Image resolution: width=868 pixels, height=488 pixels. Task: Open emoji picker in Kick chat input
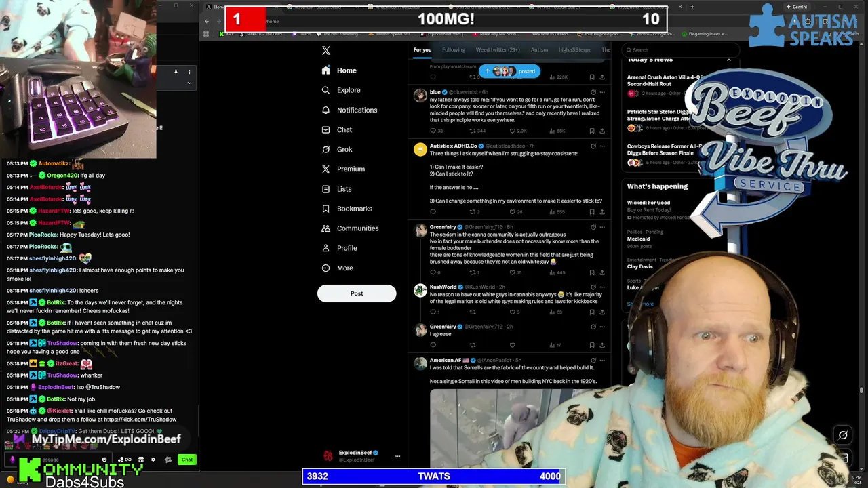104,460
